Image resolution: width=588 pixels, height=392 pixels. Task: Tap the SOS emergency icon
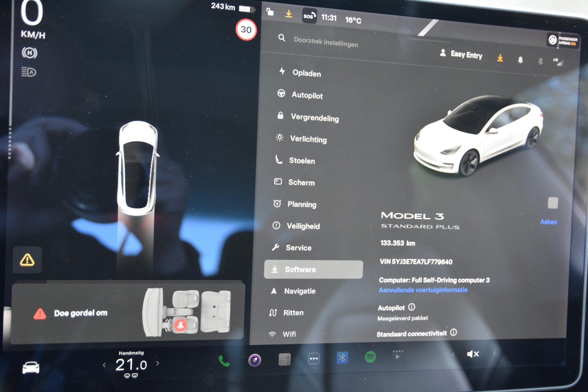309,16
